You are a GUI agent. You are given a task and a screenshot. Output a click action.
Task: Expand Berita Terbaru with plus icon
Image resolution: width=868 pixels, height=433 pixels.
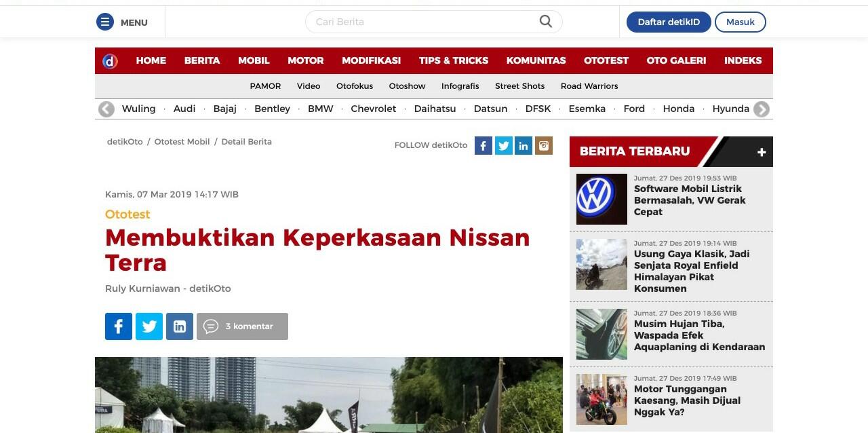(x=762, y=152)
